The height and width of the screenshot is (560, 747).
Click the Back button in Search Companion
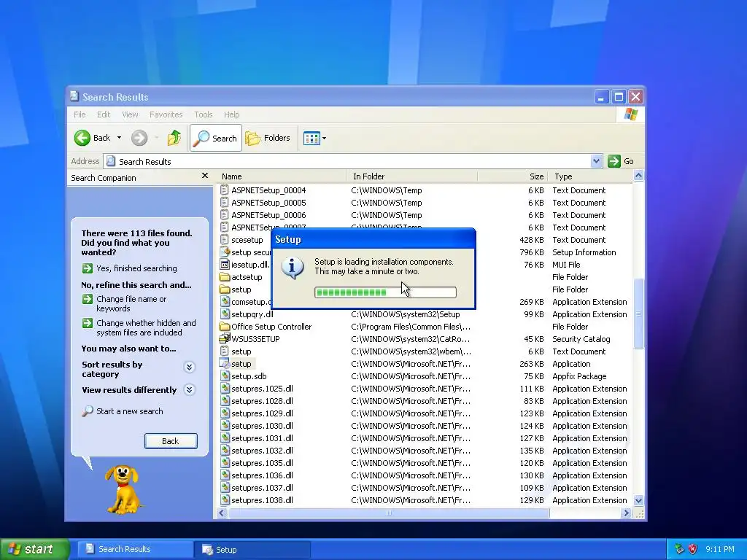pyautogui.click(x=171, y=441)
